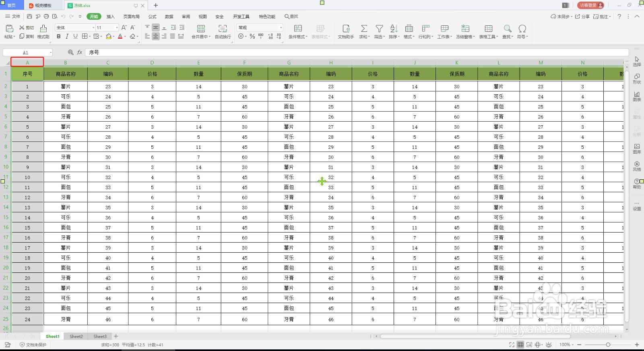
Task: Click the Freeze Panes (冻结窗格) icon
Action: [x=465, y=29]
